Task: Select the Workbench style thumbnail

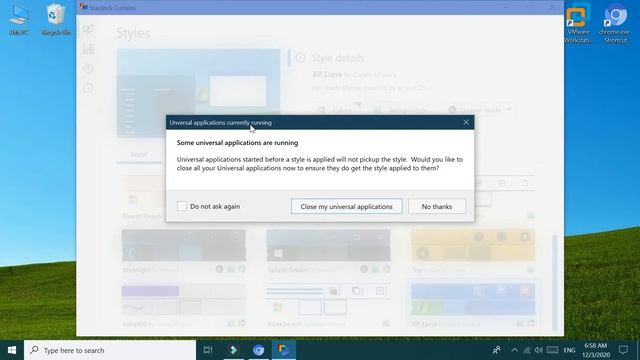Action: pyautogui.click(x=329, y=300)
